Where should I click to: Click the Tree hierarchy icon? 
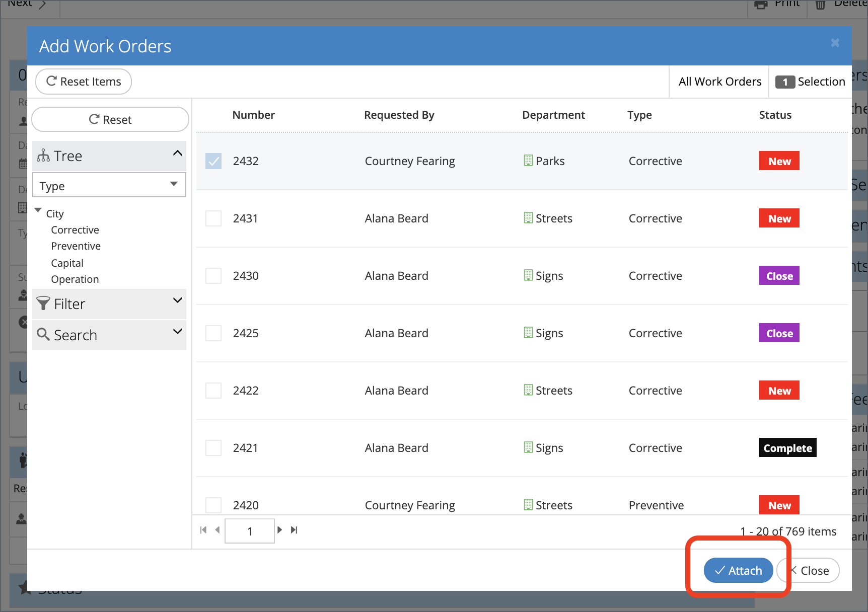pos(43,156)
